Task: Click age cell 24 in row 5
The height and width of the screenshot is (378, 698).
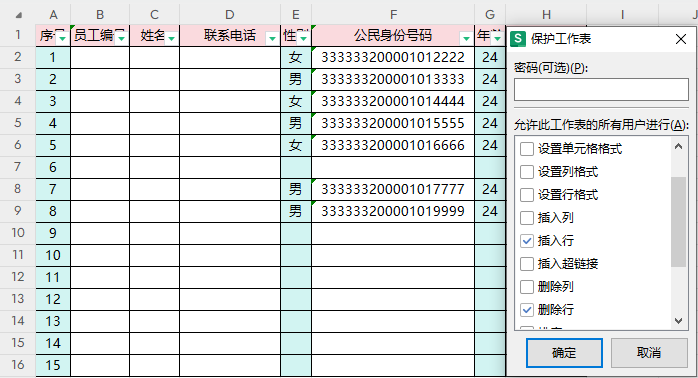Action: [490, 123]
